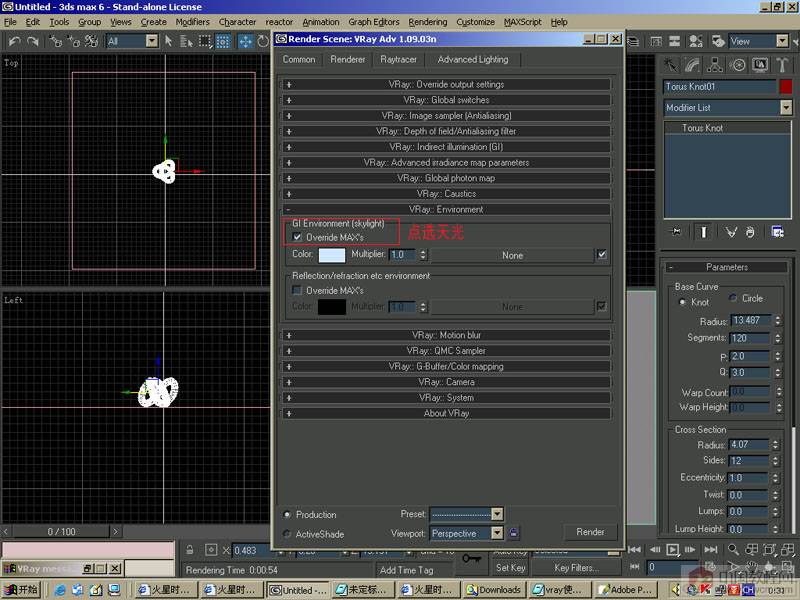800x600 pixels.
Task: Click the Torus Knot01 object color swatch
Action: [786, 87]
